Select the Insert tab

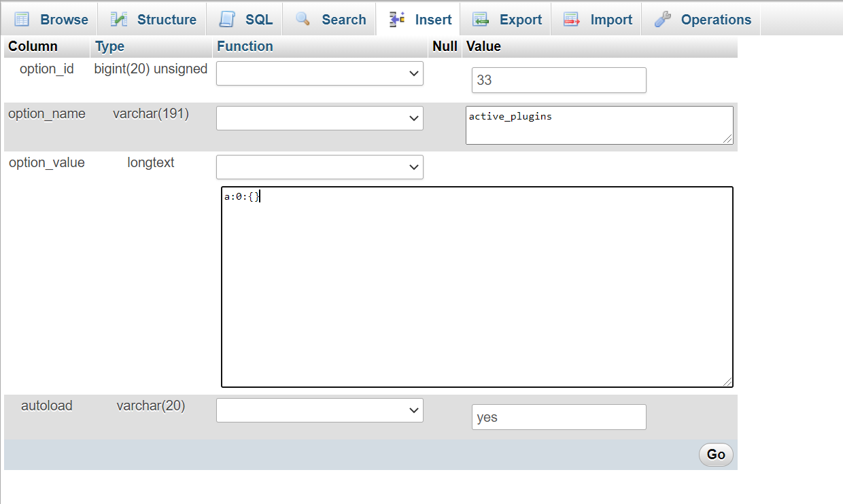[x=419, y=20]
